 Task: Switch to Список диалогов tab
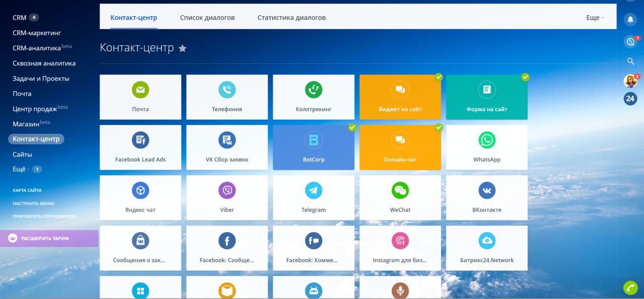click(207, 18)
